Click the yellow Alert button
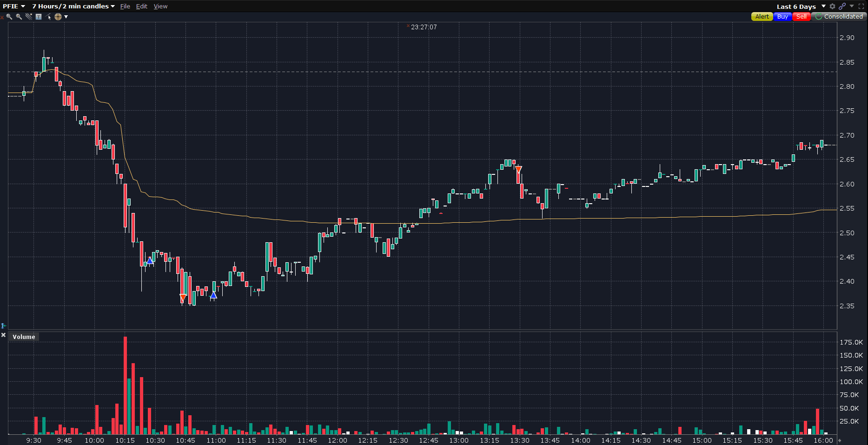This screenshot has height=445, width=868. [x=762, y=17]
